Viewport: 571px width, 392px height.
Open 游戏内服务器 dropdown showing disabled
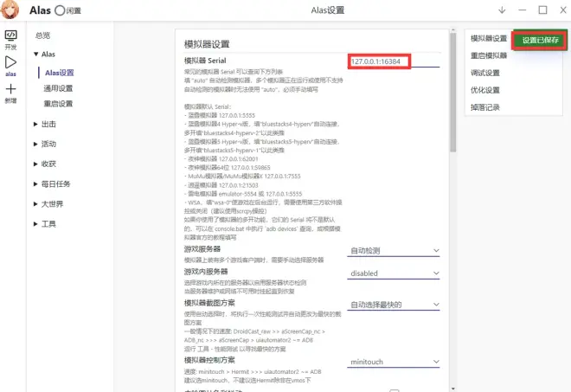(394, 273)
